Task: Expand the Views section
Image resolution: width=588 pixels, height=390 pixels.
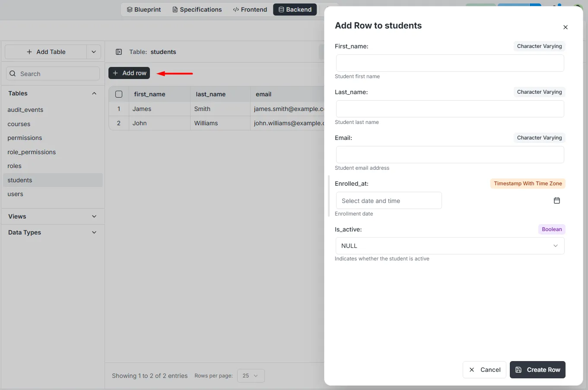Action: [x=94, y=216]
